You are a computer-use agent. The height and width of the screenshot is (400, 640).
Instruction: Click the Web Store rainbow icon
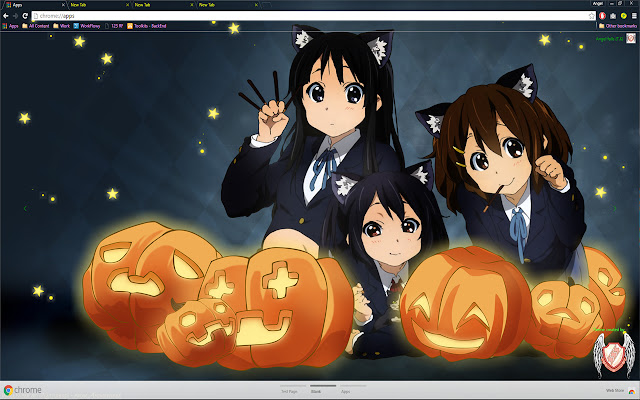click(631, 391)
